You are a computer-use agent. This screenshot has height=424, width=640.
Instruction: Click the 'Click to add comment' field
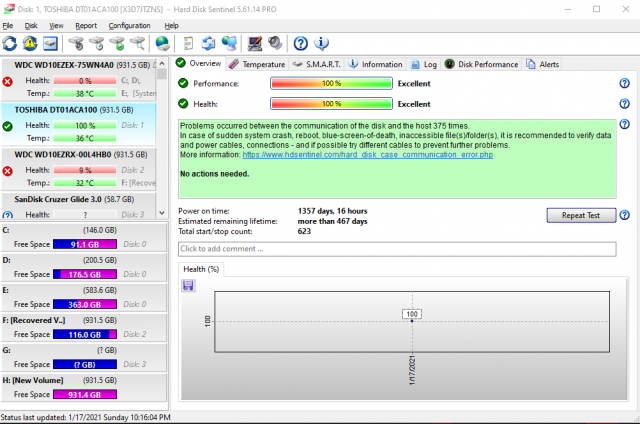(396, 248)
